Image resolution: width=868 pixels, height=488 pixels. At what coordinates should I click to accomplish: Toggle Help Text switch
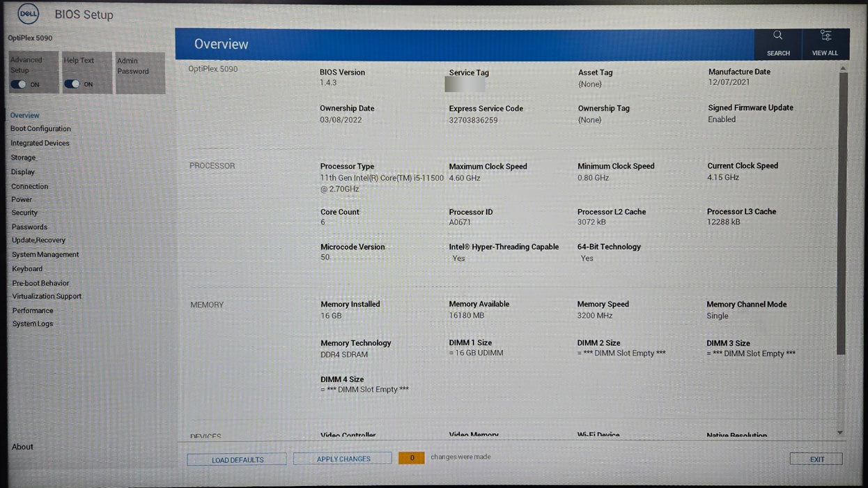click(x=72, y=84)
